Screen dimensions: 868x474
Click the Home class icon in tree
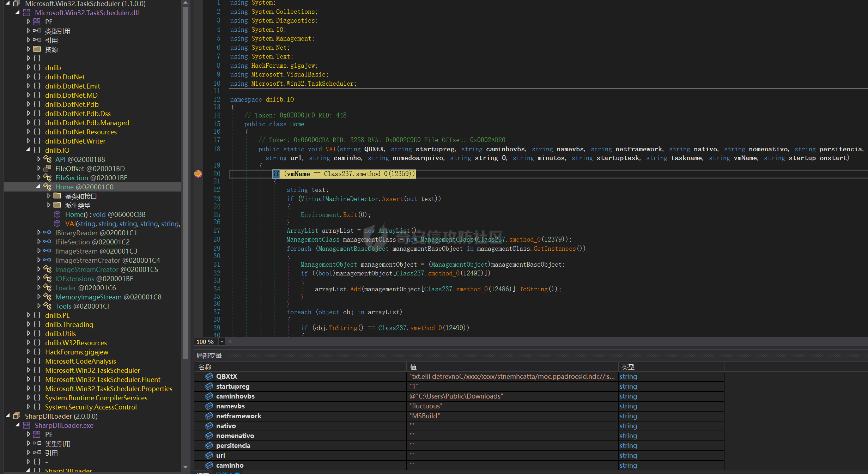(x=48, y=187)
